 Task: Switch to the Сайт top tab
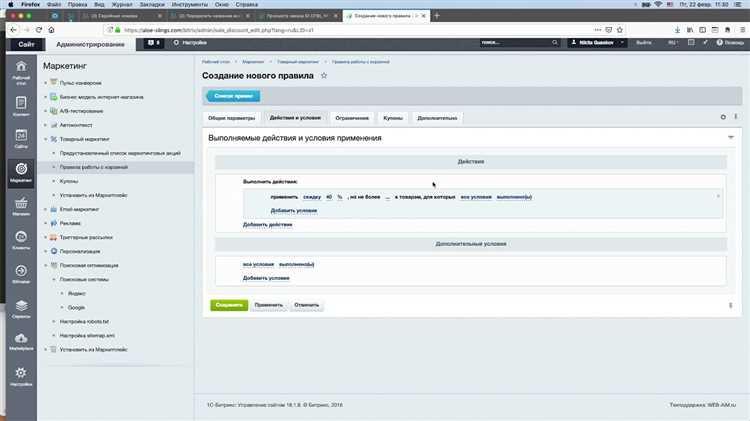point(27,44)
